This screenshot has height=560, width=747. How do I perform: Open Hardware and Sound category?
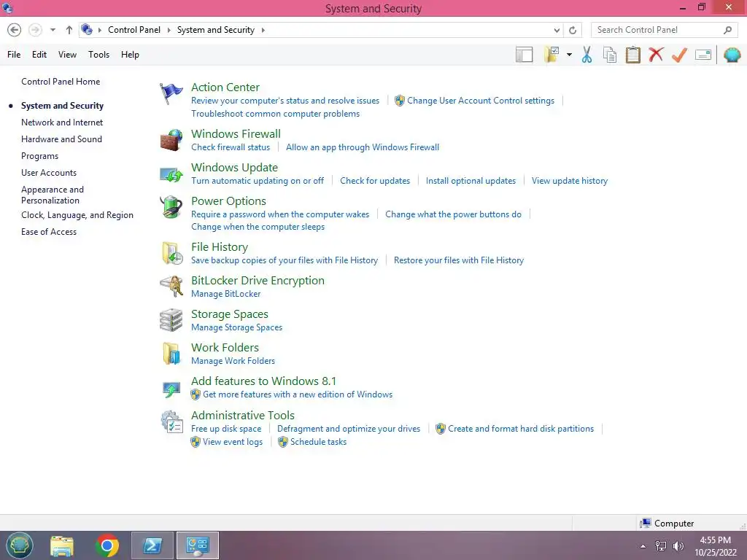[x=61, y=139]
